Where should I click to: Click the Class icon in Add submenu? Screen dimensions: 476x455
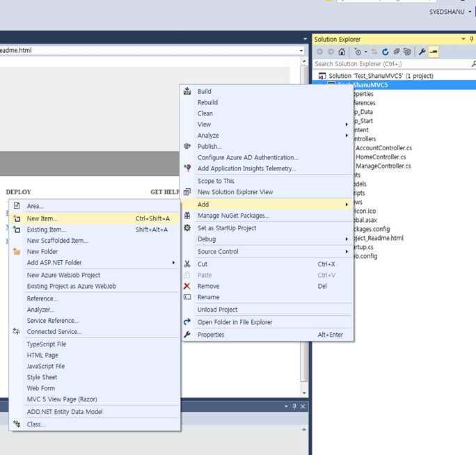click(17, 424)
